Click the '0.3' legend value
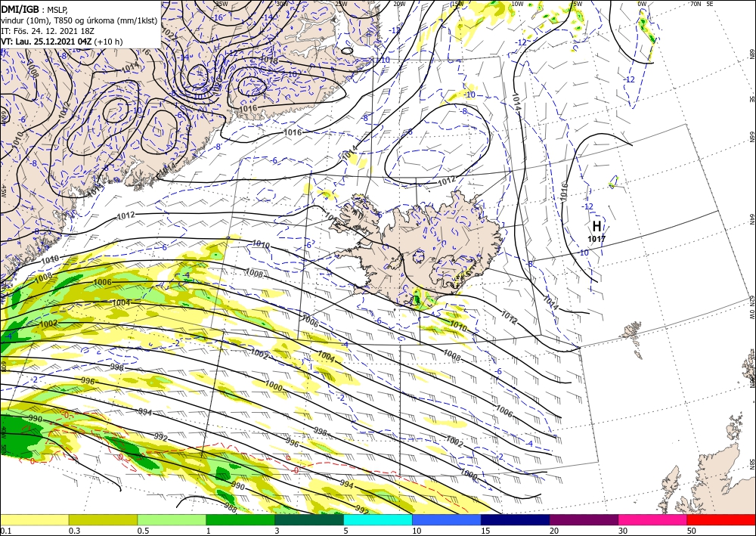Screen dimensions: 756x536 (74, 531)
